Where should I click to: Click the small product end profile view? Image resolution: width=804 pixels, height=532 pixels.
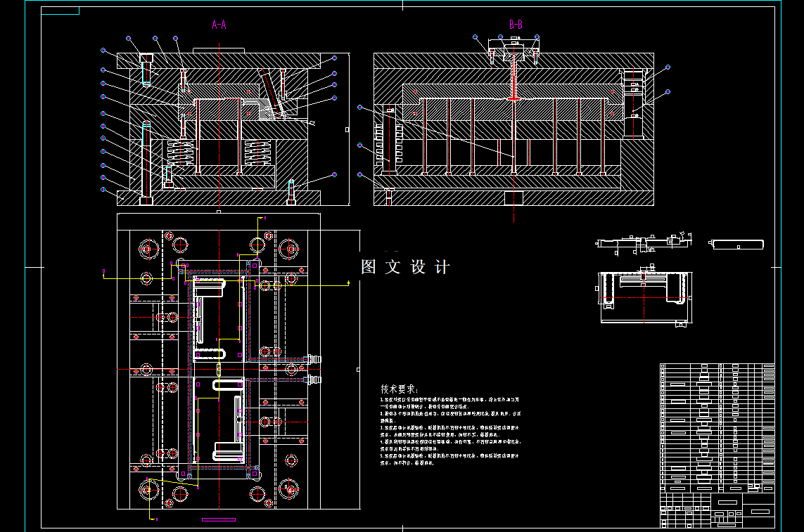[x=736, y=245]
